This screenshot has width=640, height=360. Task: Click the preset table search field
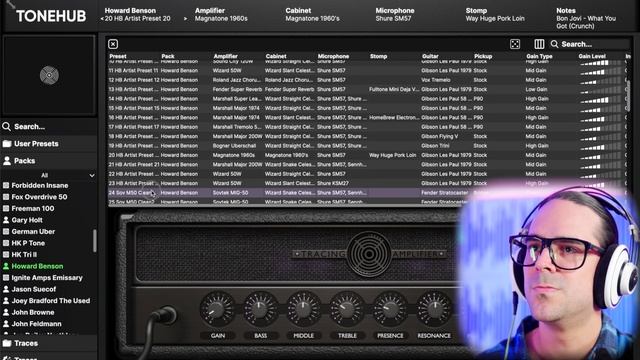click(x=590, y=44)
